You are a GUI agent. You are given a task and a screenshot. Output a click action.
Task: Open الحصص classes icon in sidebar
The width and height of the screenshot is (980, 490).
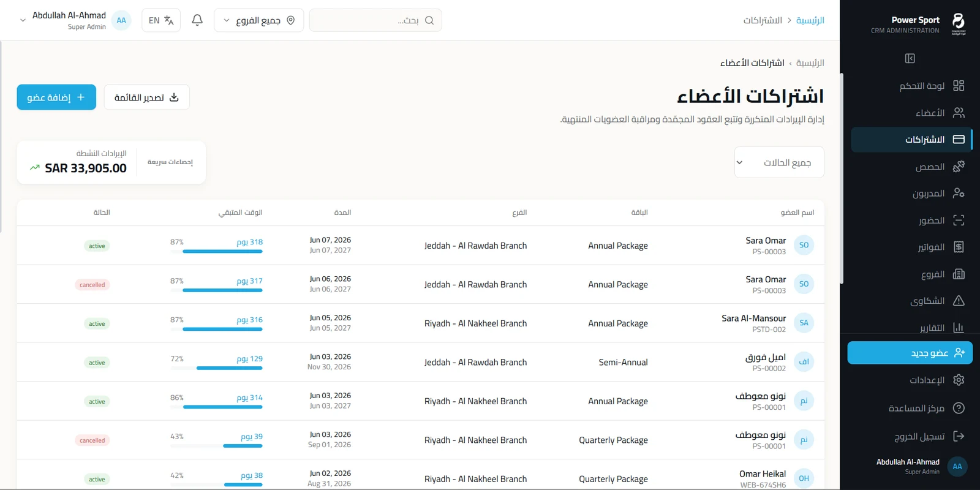point(959,166)
